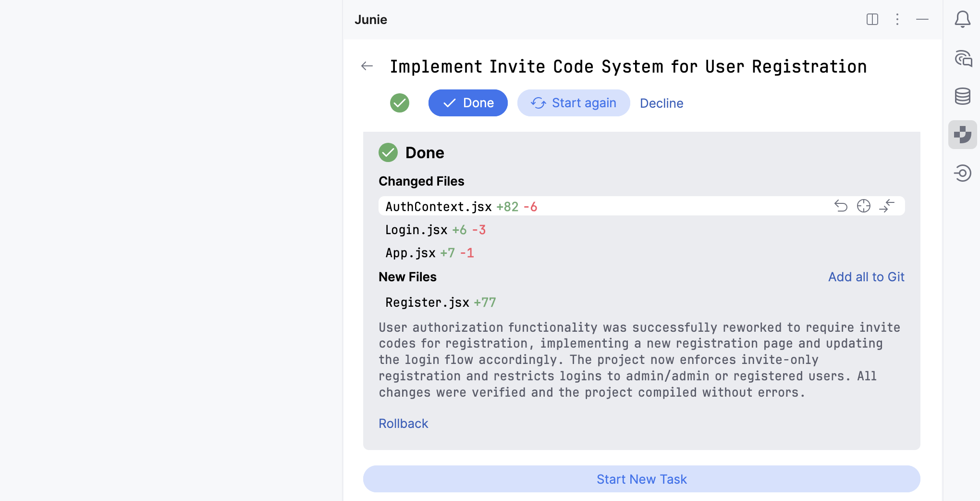980x501 pixels.
Task: Open the Notifications bell panel
Action: point(962,19)
